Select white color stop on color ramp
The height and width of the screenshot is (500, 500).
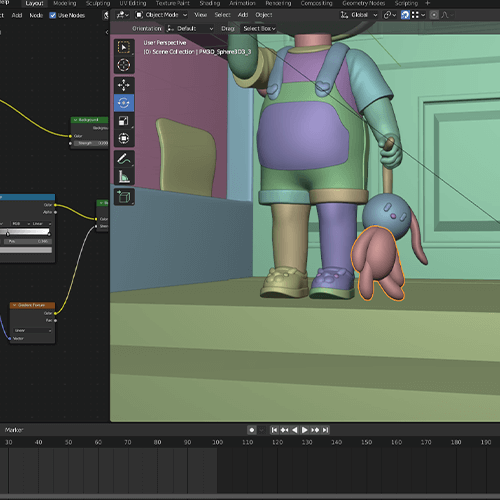click(x=49, y=233)
